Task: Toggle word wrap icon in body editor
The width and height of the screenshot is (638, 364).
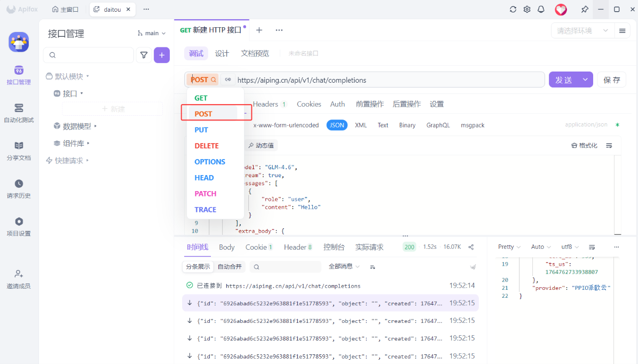Action: coord(609,145)
